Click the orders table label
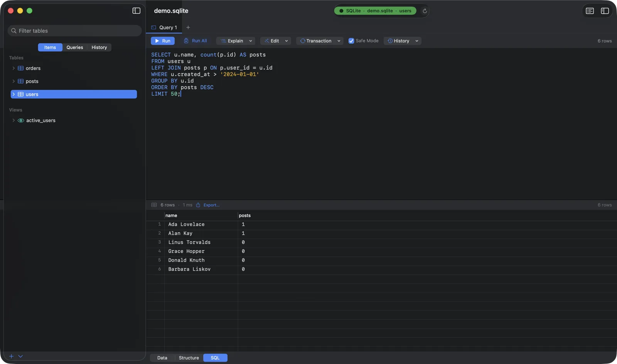Viewport: 617px width, 364px height. coord(33,68)
